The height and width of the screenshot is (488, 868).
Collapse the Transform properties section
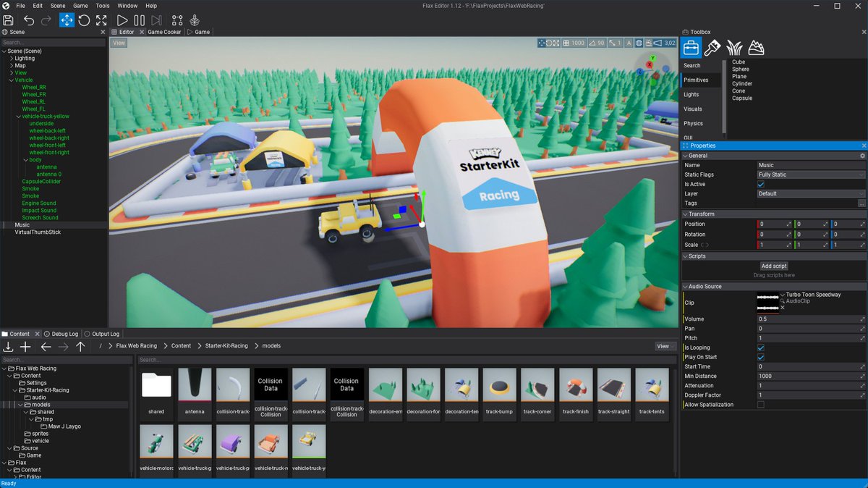686,214
